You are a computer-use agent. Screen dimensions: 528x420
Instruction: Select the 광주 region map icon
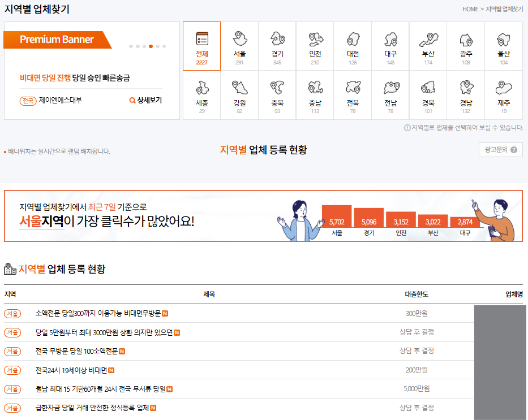click(x=466, y=38)
